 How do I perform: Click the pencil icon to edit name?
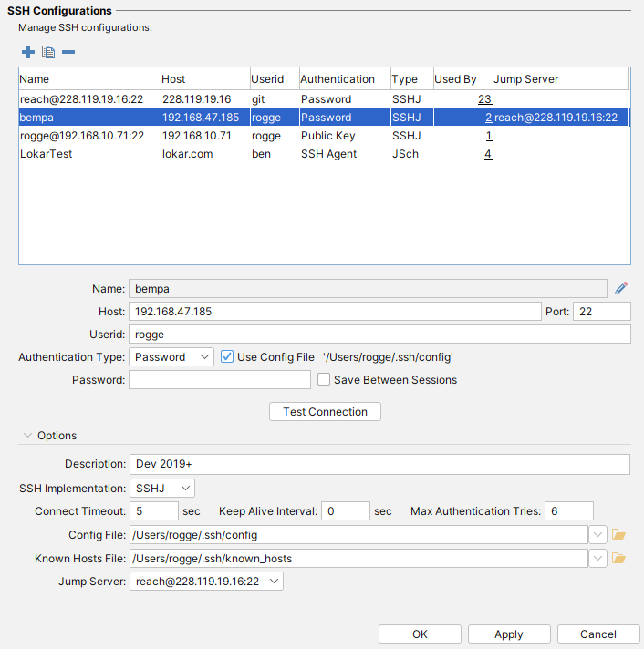pyautogui.click(x=621, y=288)
